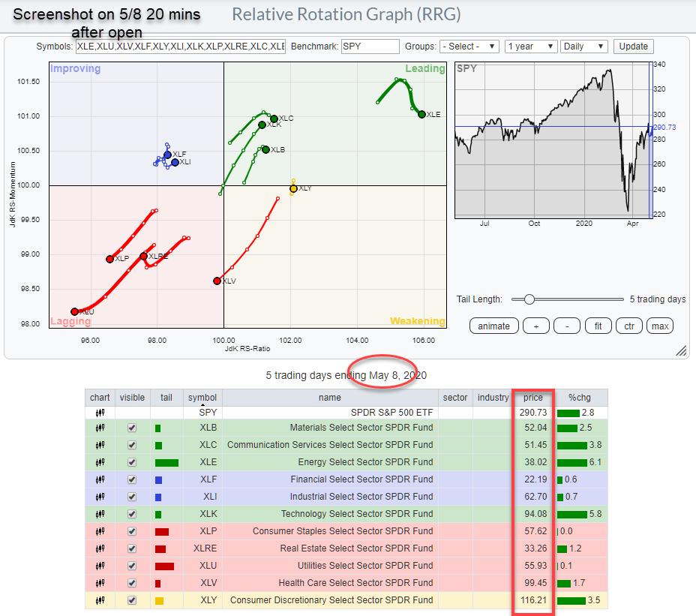Sort table by name column header
Image resolution: width=696 pixels, height=616 pixels.
point(330,398)
